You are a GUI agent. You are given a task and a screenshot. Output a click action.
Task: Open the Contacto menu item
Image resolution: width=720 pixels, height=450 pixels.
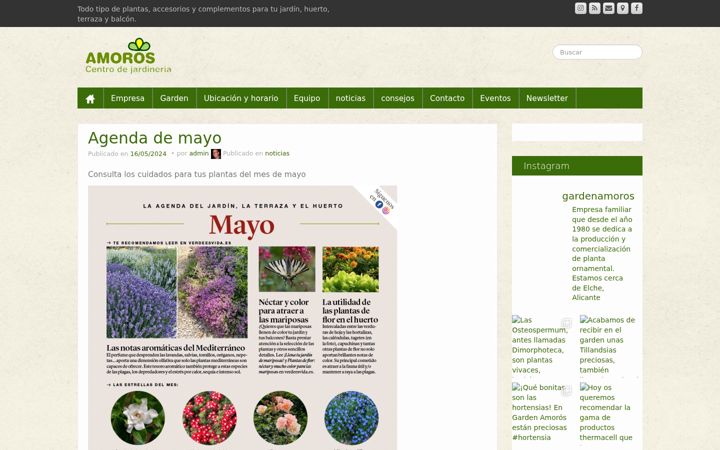tap(447, 98)
